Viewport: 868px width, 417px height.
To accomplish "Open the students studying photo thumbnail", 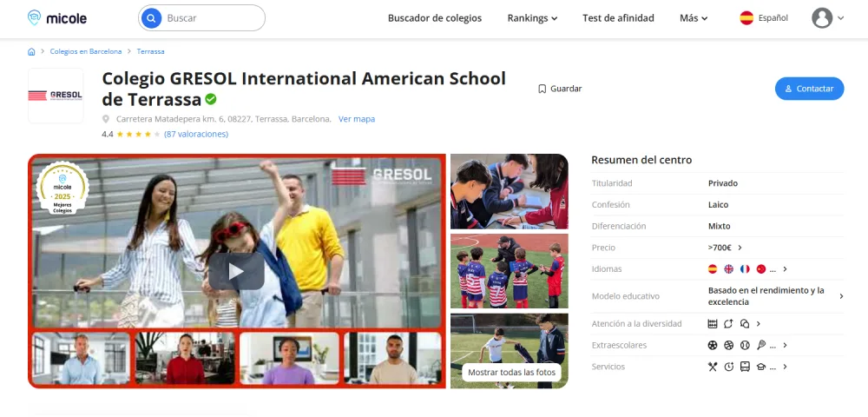I will coord(510,192).
